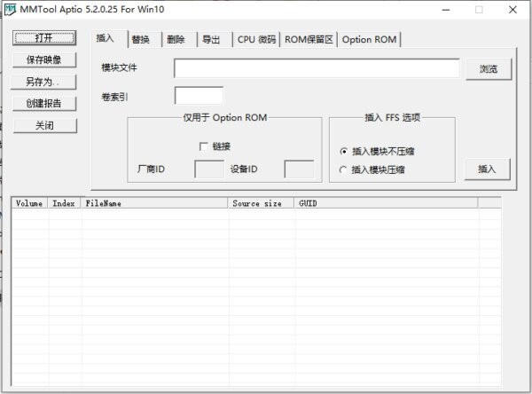Image resolution: width=532 pixels, height=394 pixels.
Task: Focus the 卷索引 input field
Action: [199, 96]
